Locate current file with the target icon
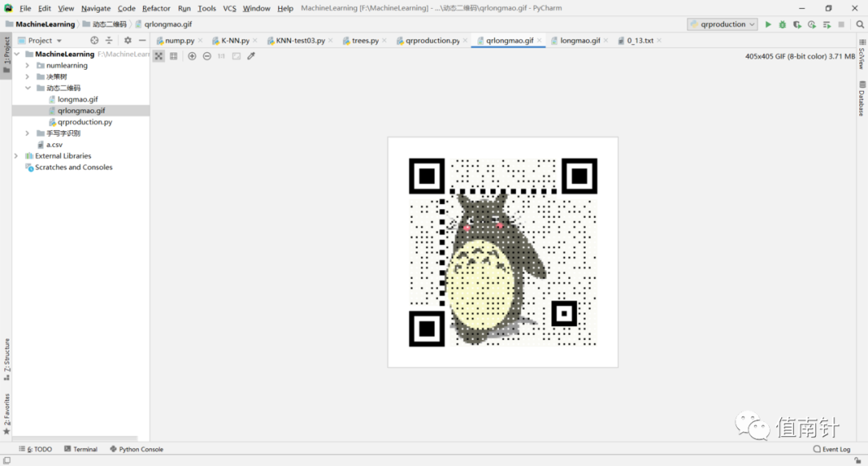Viewport: 868px width, 466px height. coord(94,40)
